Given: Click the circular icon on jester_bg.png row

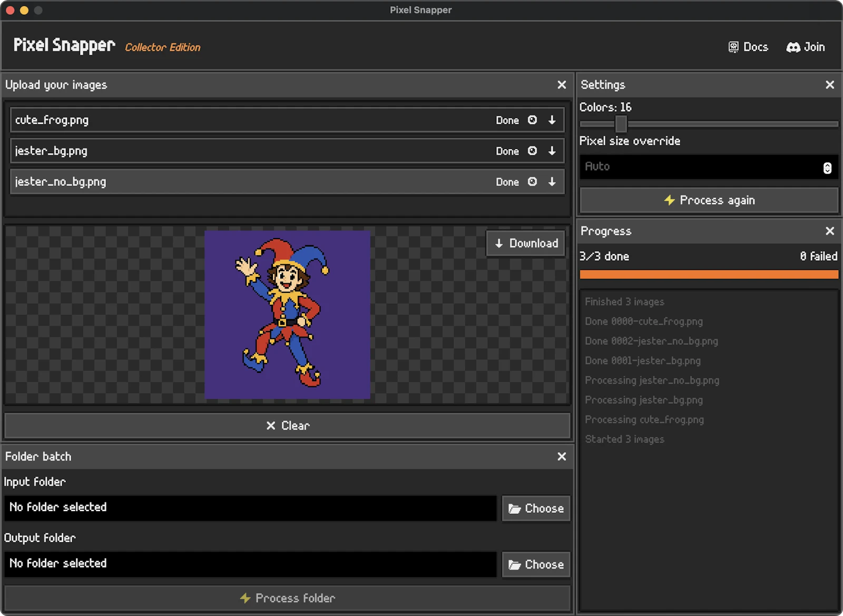Looking at the screenshot, I should (532, 151).
